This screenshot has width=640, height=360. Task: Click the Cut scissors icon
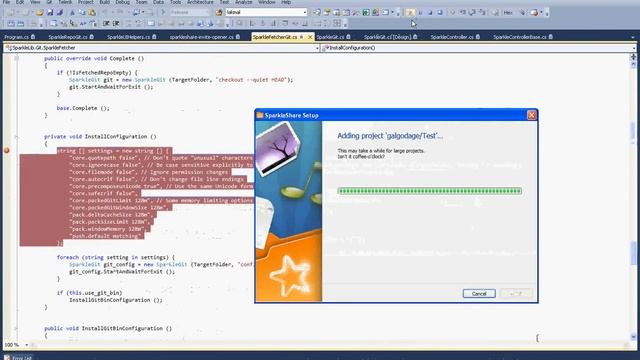[72, 13]
